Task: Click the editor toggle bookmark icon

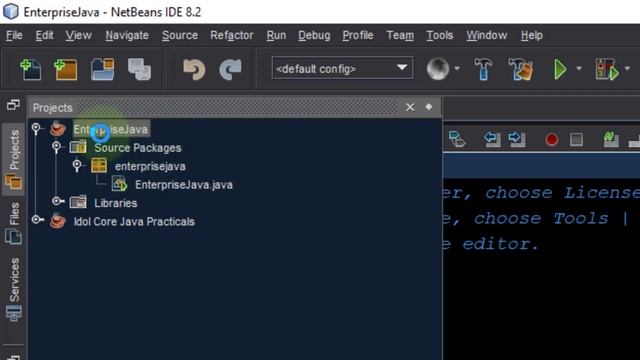Action: point(456,139)
